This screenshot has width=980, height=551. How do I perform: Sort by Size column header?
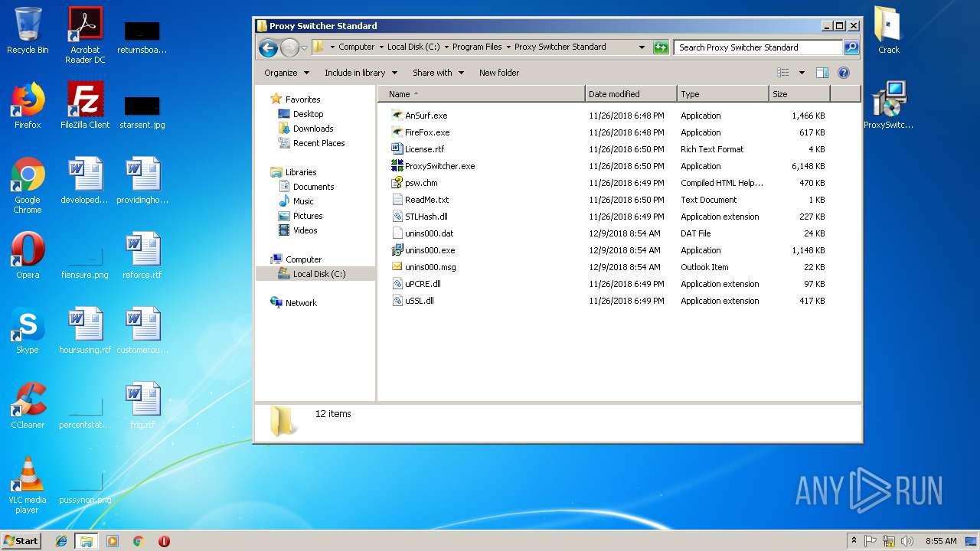tap(799, 94)
